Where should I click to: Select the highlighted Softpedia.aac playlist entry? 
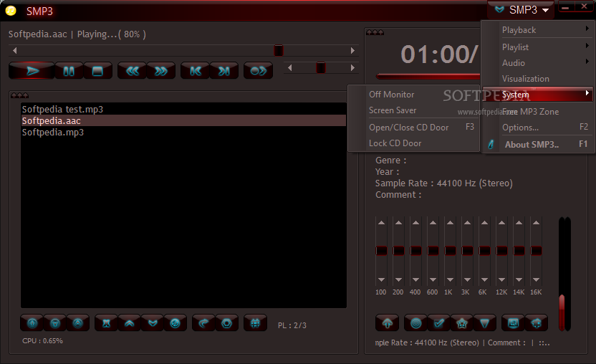(x=183, y=120)
